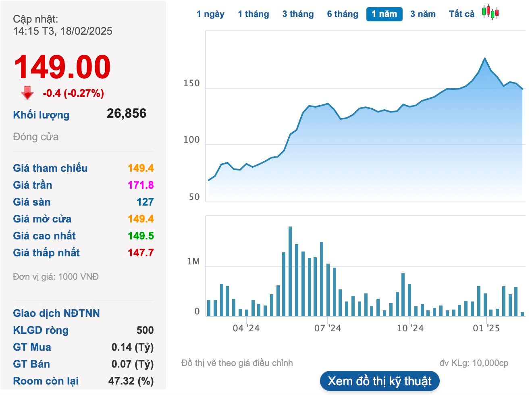Click the "10 '24" axis label

coord(410,328)
